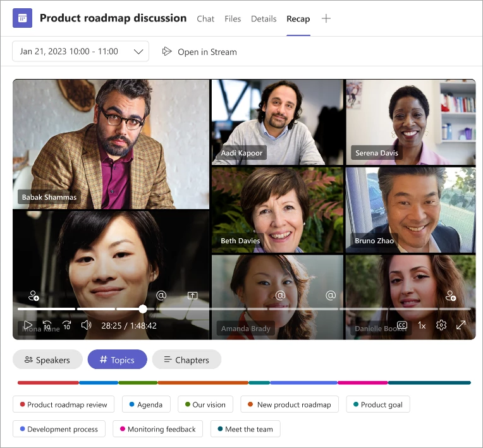Mute the recording volume
The height and width of the screenshot is (448, 483).
pos(87,325)
